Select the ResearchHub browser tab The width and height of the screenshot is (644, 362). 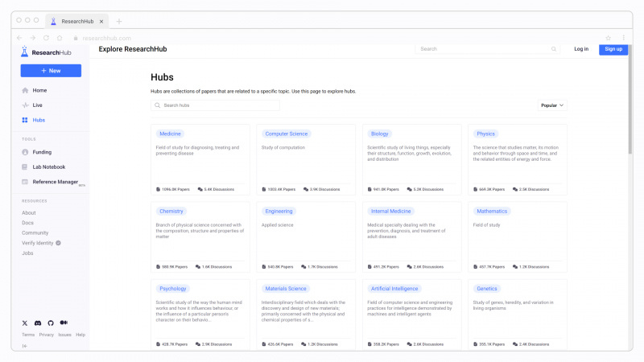pos(76,22)
